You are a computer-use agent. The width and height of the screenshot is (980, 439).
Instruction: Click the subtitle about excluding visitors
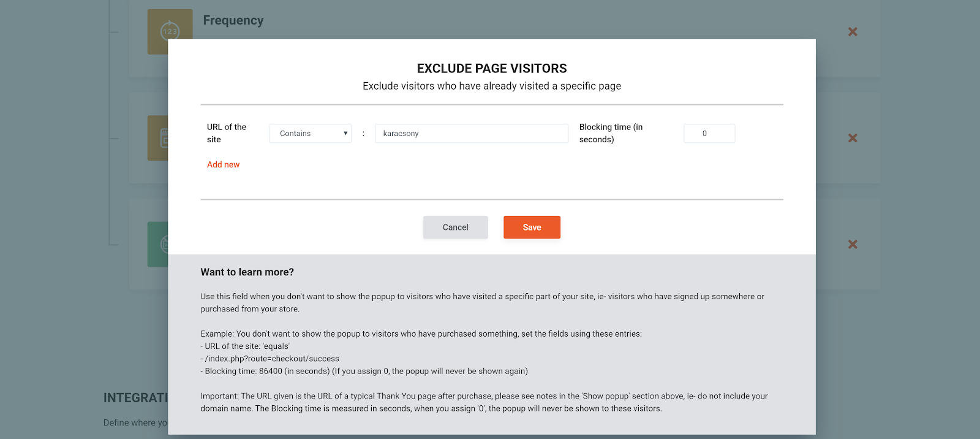point(492,86)
